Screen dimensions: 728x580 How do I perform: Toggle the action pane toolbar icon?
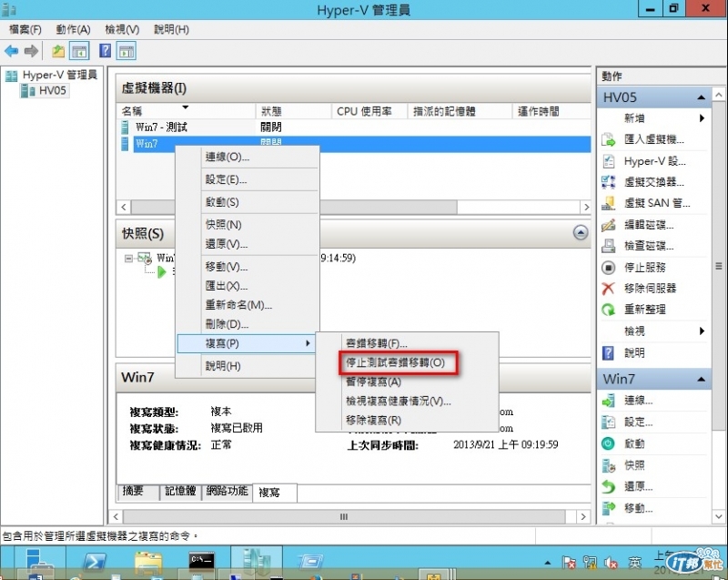coord(126,51)
